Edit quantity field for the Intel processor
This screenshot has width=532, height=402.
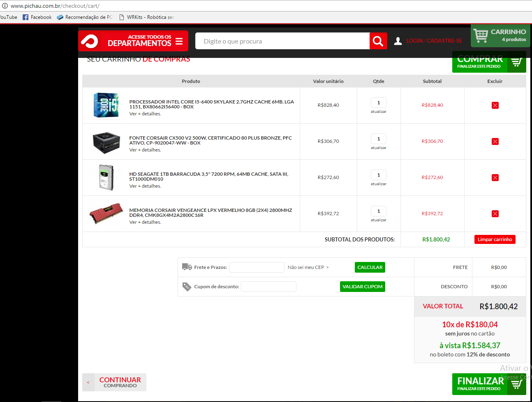click(379, 103)
